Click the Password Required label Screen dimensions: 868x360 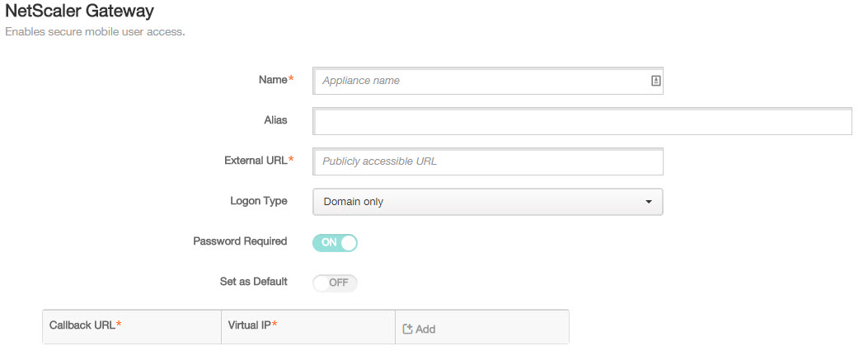tap(240, 241)
